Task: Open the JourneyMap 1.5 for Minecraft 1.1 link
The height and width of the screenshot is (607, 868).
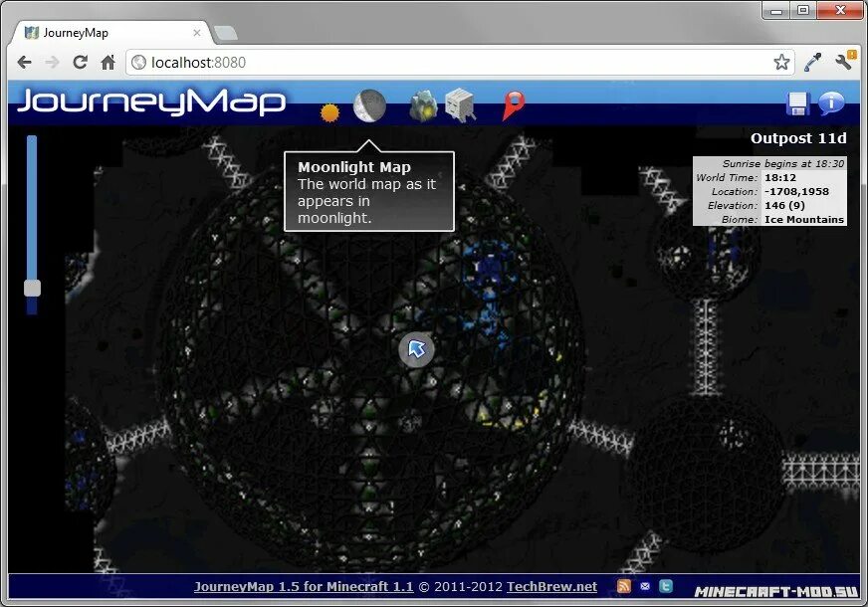Action: coord(304,586)
